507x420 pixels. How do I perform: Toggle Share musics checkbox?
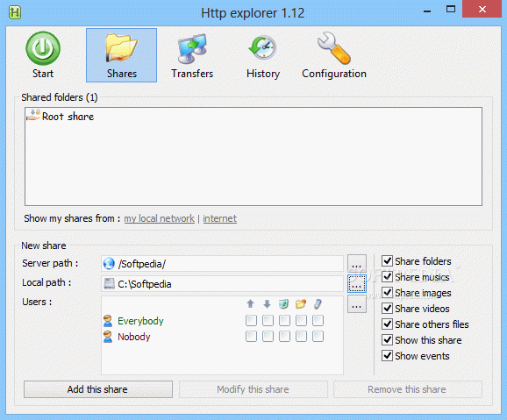pos(387,277)
